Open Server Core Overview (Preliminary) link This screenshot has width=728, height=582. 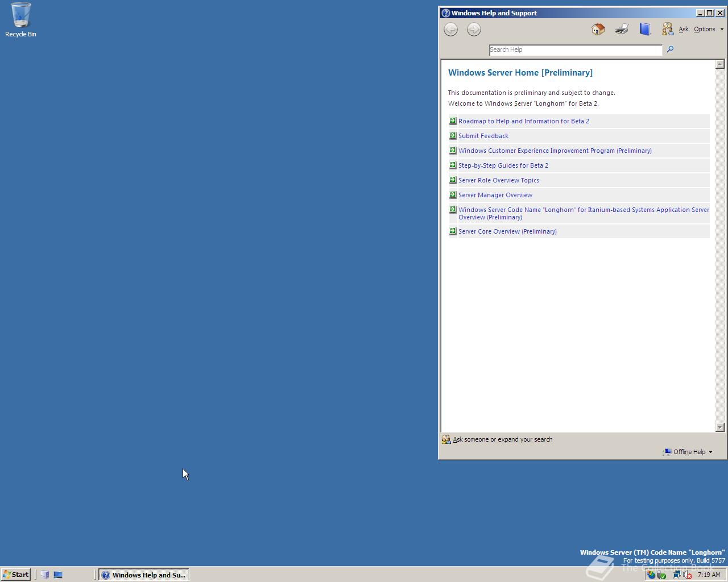pyautogui.click(x=507, y=231)
